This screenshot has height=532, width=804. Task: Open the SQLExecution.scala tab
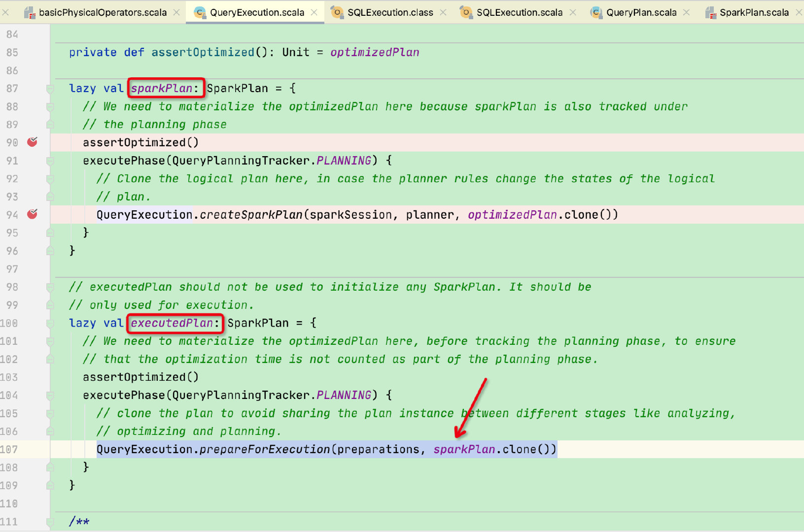[x=519, y=12]
